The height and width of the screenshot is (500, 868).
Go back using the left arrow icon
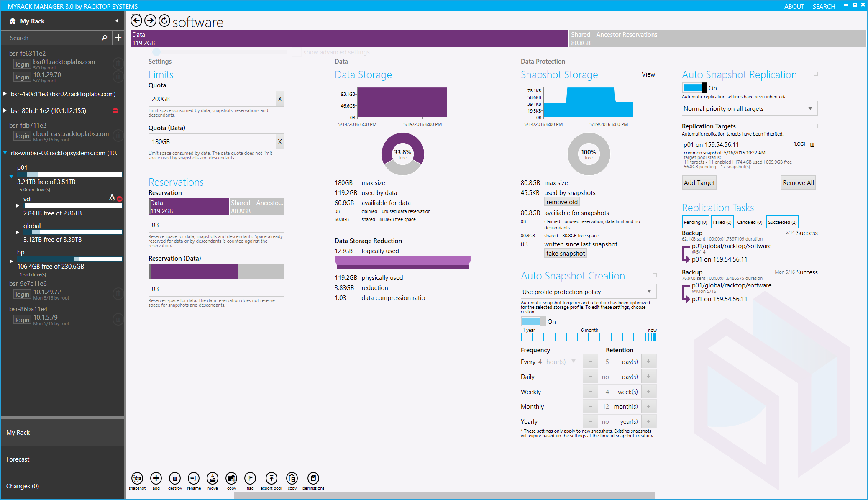point(136,21)
